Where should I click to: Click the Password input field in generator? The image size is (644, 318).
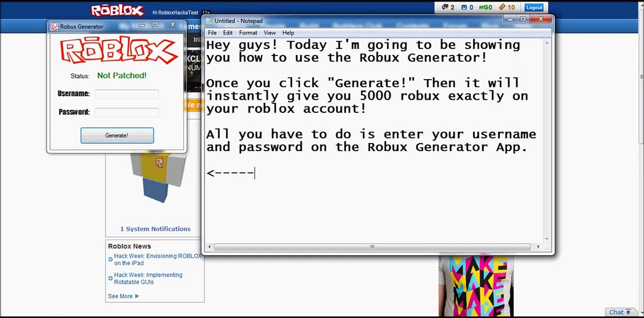click(x=127, y=111)
